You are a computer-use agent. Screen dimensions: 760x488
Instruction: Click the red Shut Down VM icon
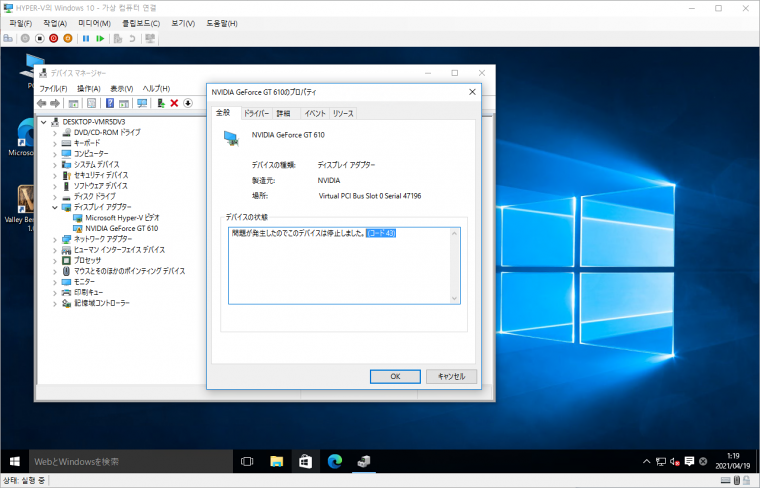[54, 38]
